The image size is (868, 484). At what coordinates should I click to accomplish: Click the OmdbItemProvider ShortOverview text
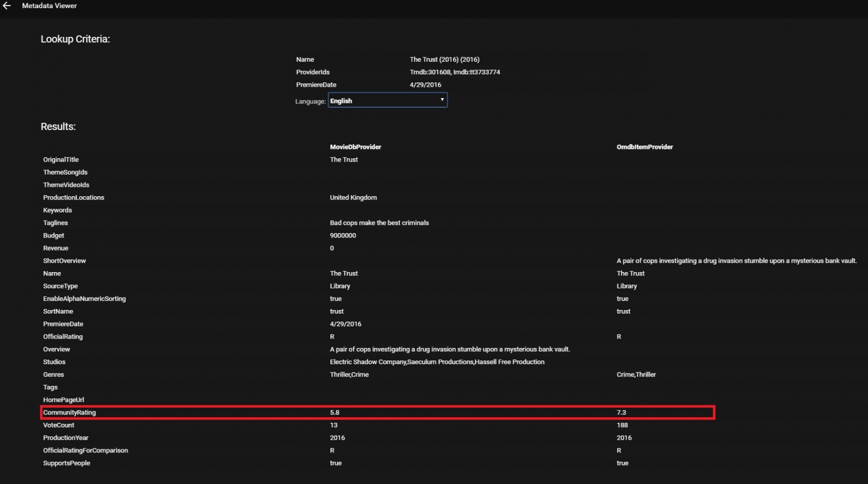tap(736, 261)
